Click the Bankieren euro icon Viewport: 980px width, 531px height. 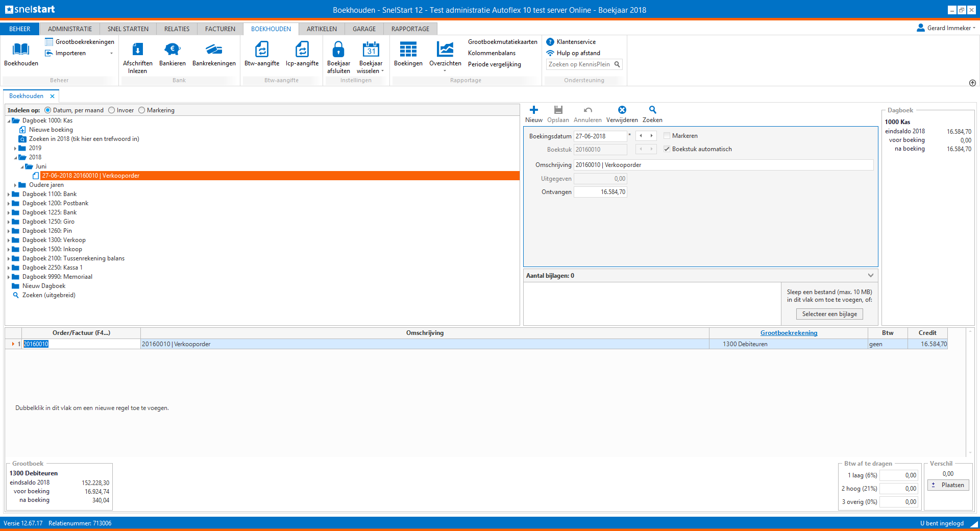172,50
